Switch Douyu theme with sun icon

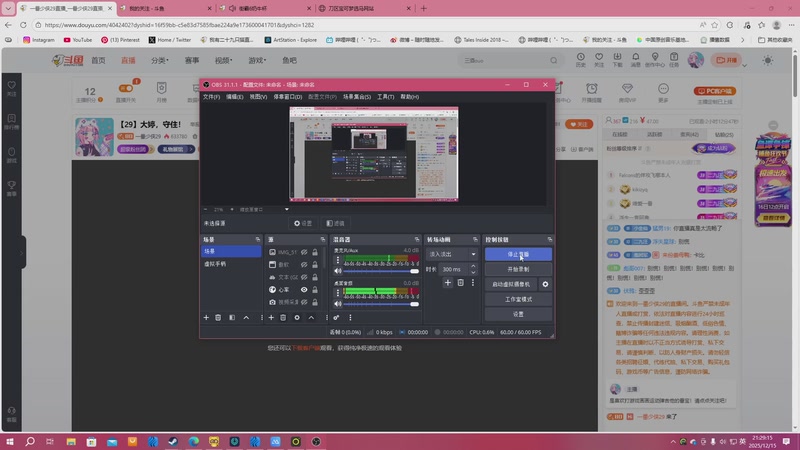(767, 60)
